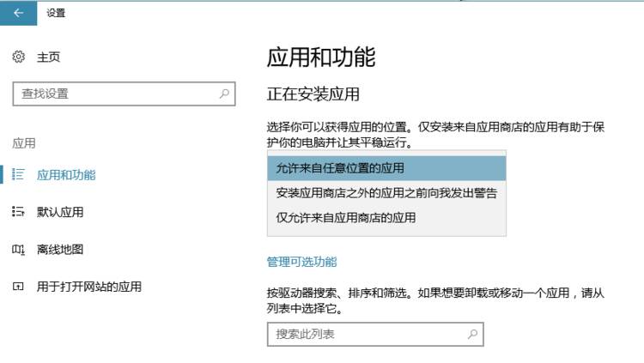Click the back arrow button

tap(19, 13)
